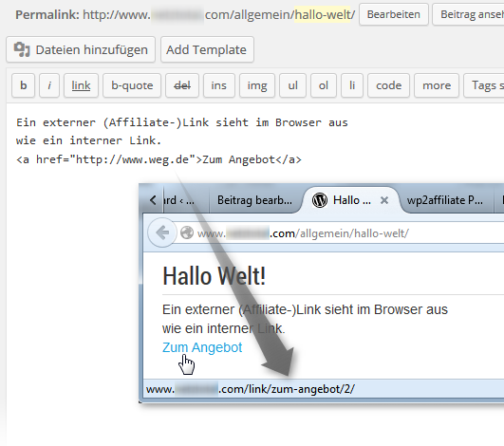Close the Hallo tab with the x icon

coord(384,200)
